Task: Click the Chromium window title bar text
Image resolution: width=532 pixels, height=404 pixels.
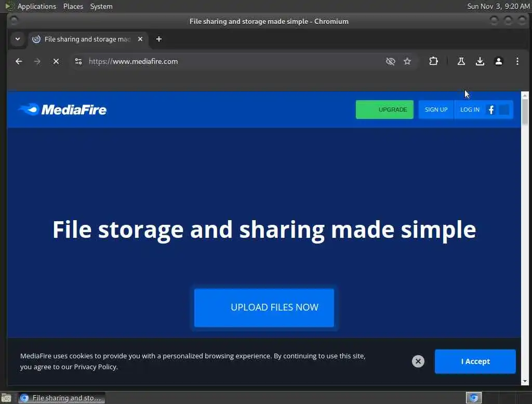Action: pos(269,21)
